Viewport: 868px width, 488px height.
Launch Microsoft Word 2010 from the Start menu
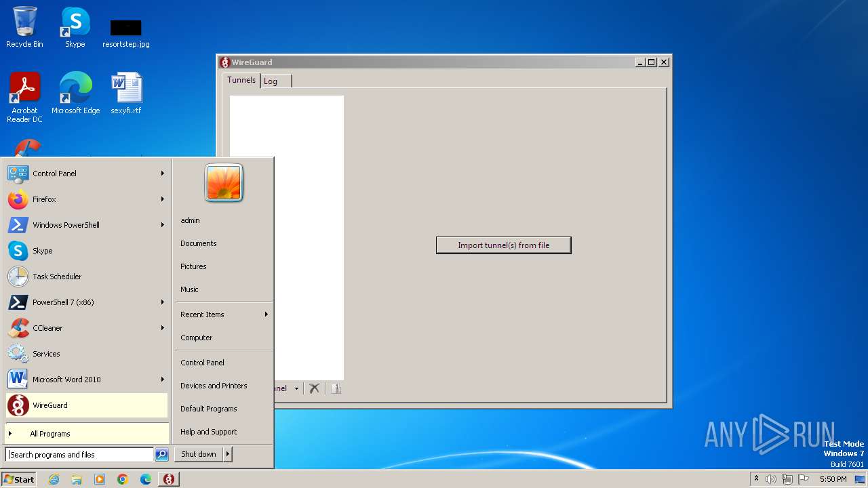(86, 380)
